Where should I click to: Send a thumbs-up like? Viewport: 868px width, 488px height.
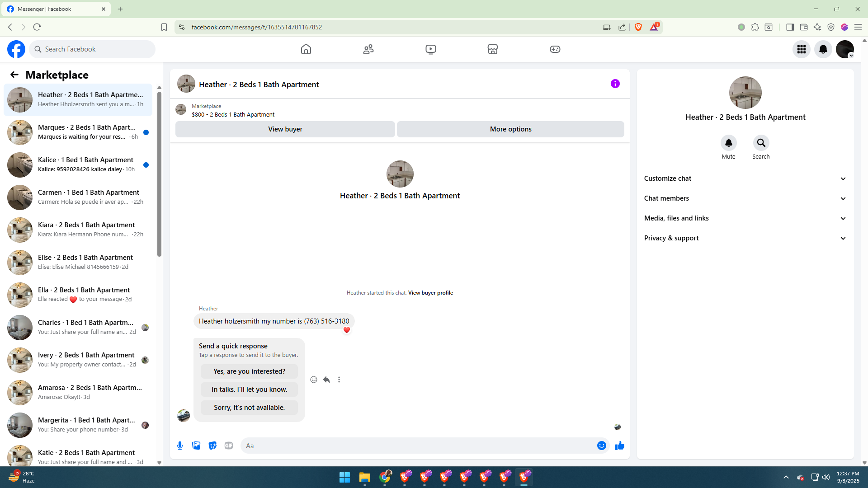620,446
